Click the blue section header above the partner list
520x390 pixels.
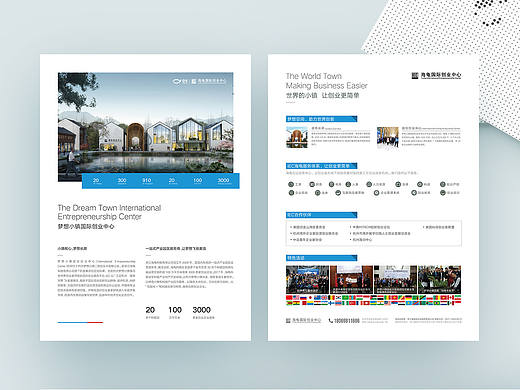pyautogui.click(x=321, y=215)
